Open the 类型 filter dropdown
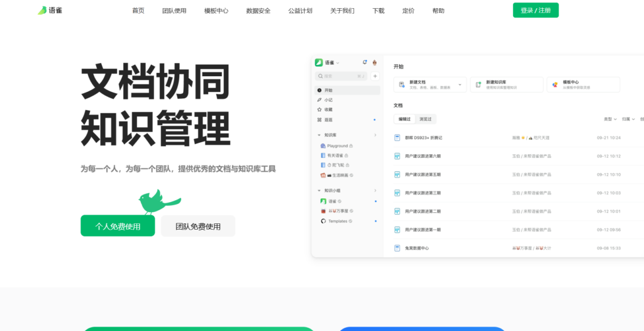The image size is (644, 331). [x=610, y=119]
